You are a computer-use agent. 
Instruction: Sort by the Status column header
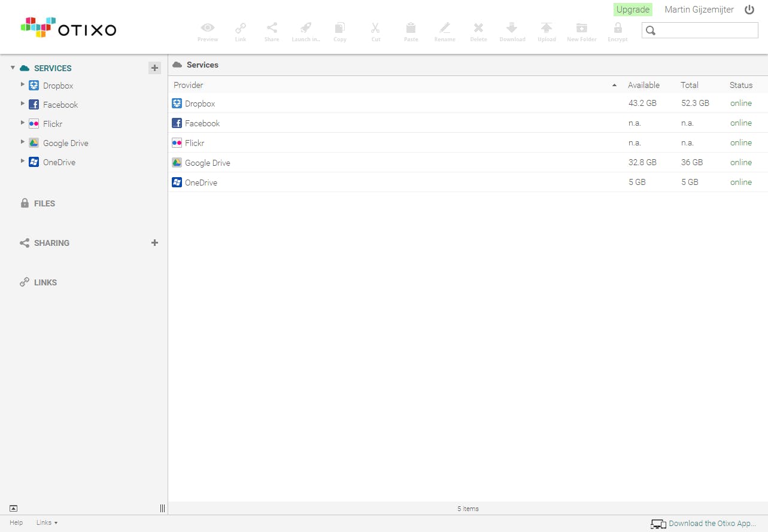point(741,85)
